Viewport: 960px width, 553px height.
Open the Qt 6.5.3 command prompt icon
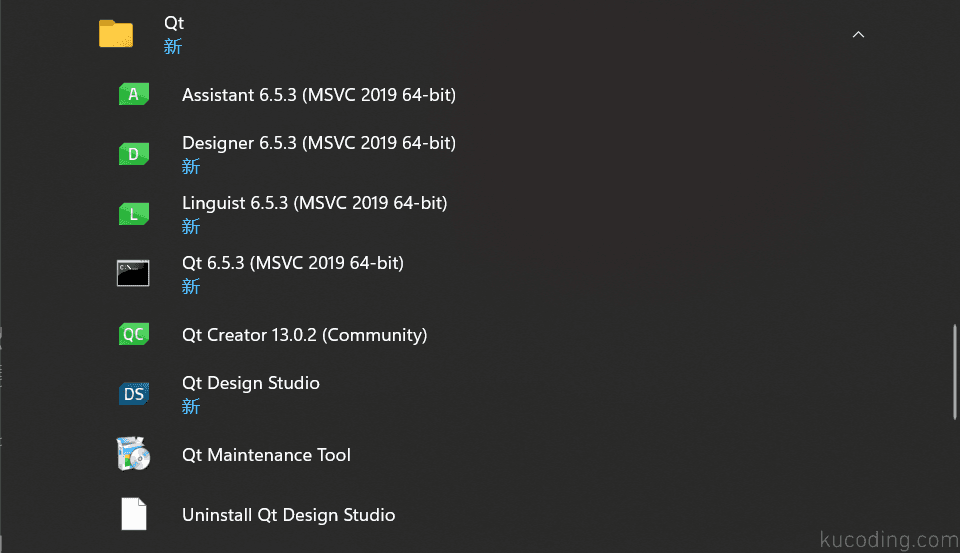(133, 273)
